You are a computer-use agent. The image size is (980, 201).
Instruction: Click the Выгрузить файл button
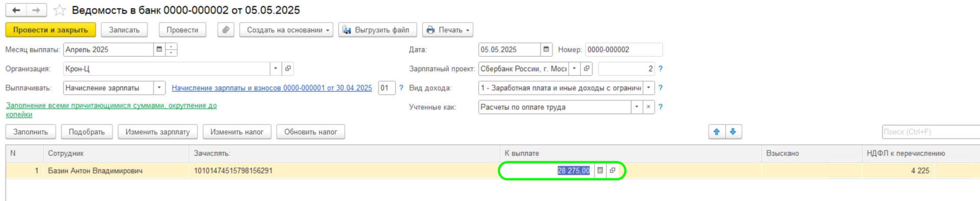click(x=377, y=30)
